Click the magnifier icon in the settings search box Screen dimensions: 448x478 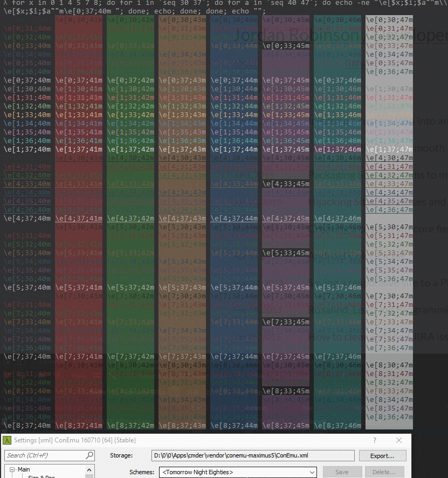tap(89, 455)
